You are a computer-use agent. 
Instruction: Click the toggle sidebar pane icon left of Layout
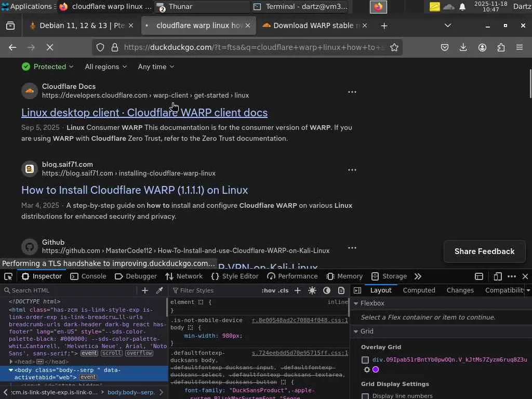(x=357, y=290)
